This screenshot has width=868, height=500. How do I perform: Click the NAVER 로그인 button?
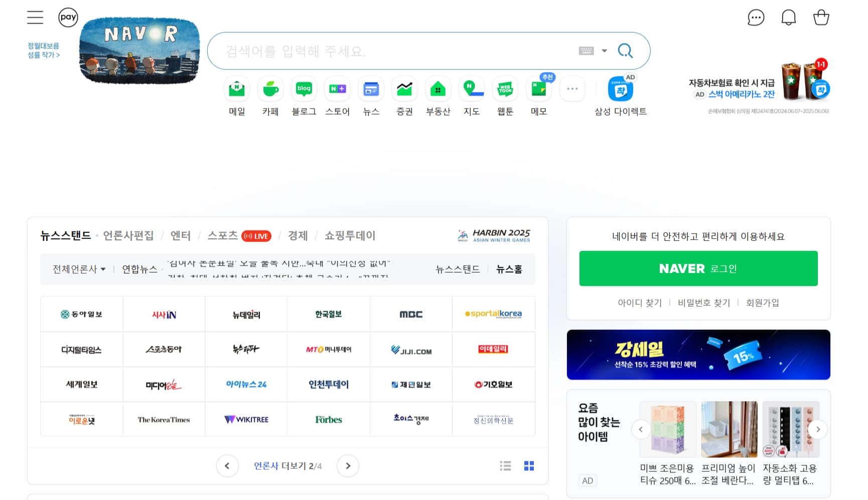pos(698,269)
